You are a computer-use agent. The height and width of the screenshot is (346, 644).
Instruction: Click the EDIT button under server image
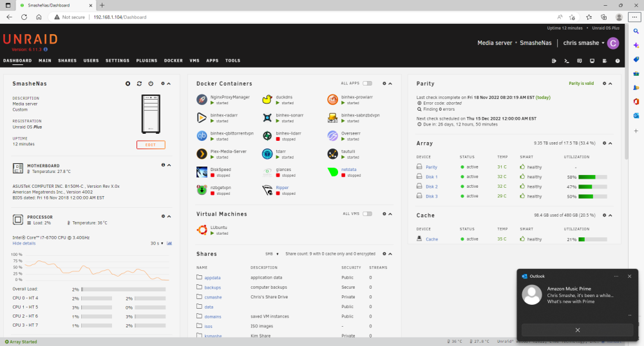151,145
